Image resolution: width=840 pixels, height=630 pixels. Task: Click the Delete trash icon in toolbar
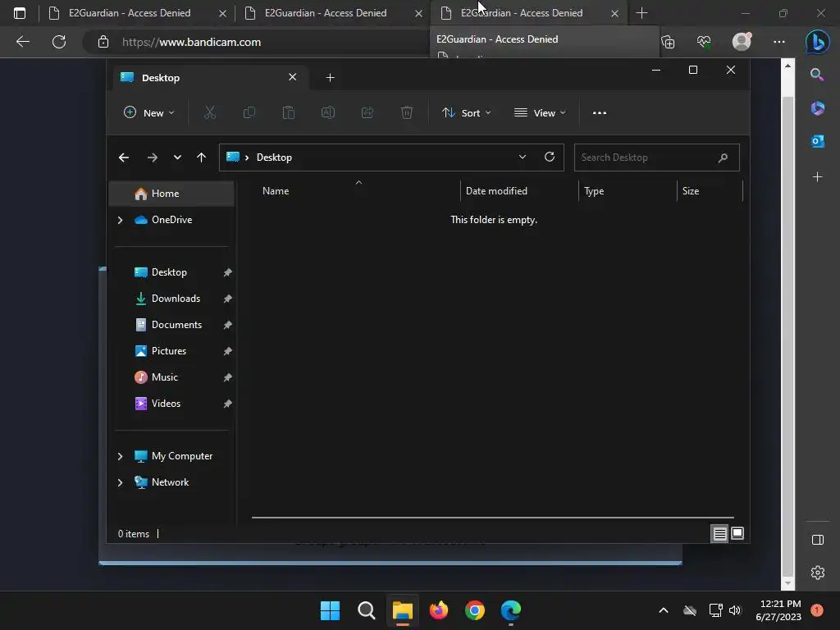click(407, 112)
